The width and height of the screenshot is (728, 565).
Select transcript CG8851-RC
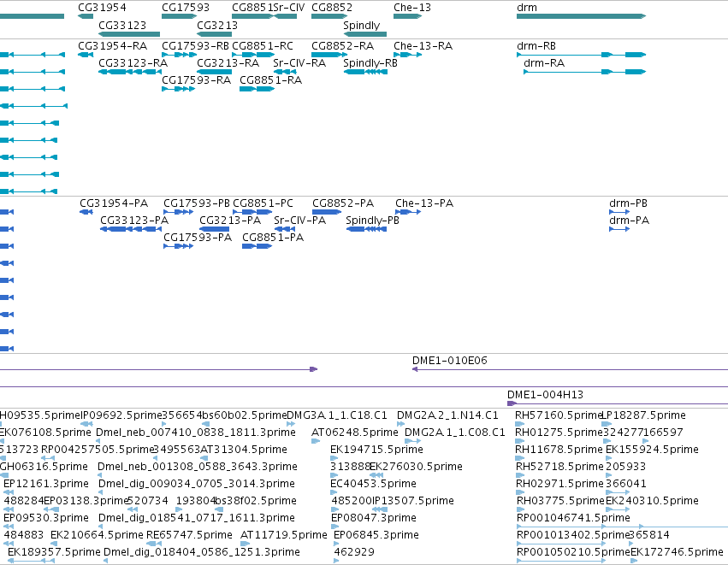pyautogui.click(x=263, y=46)
